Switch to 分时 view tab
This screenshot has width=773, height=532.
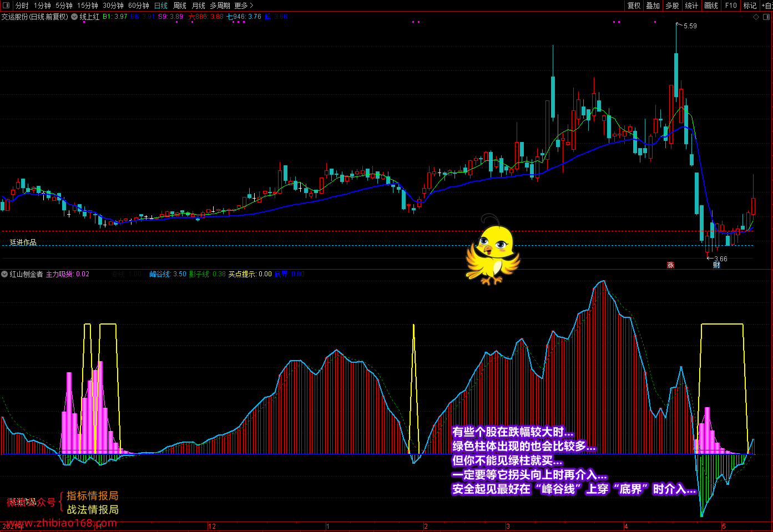22,6
